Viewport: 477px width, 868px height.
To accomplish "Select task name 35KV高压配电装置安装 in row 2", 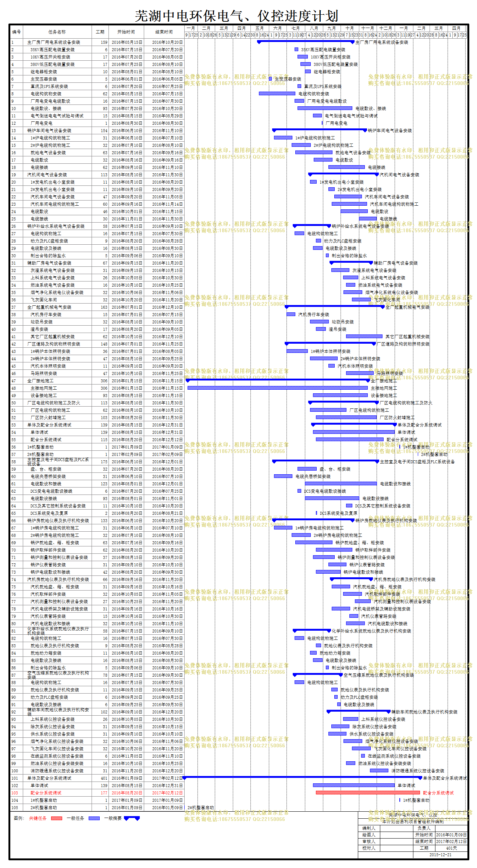I will tap(53, 50).
